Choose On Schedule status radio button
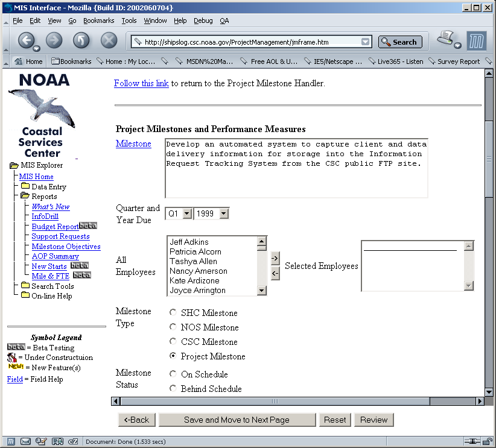This screenshot has width=496, height=448. click(173, 374)
